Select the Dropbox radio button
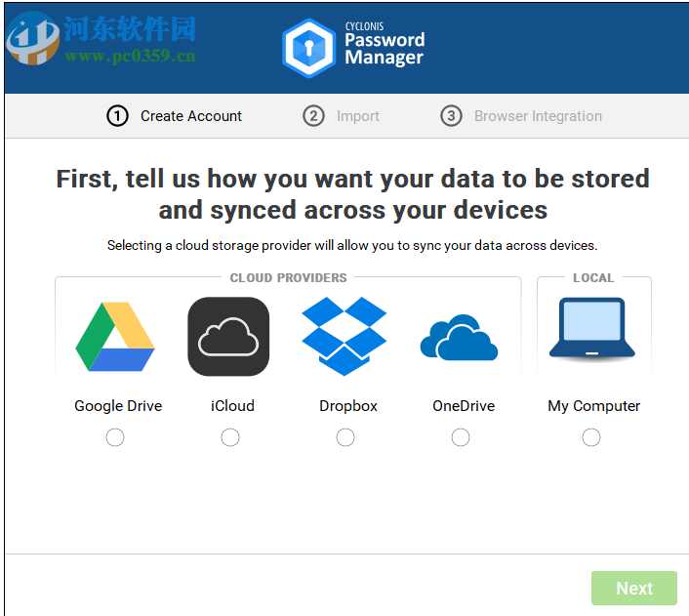Image resolution: width=689 pixels, height=616 pixels. [x=345, y=437]
